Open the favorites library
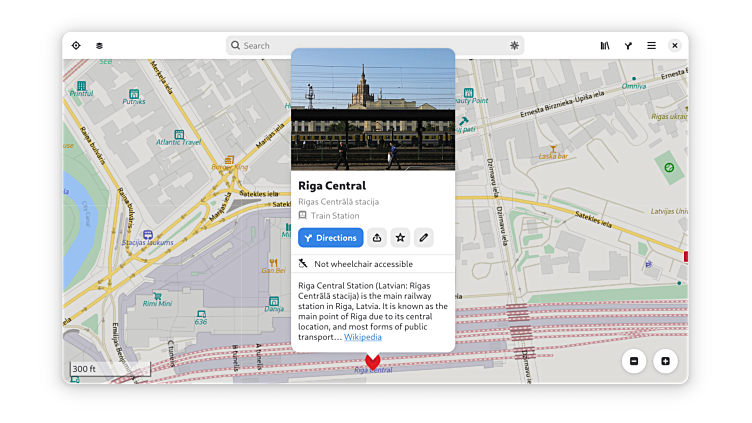The height and width of the screenshot is (423, 752). [605, 45]
